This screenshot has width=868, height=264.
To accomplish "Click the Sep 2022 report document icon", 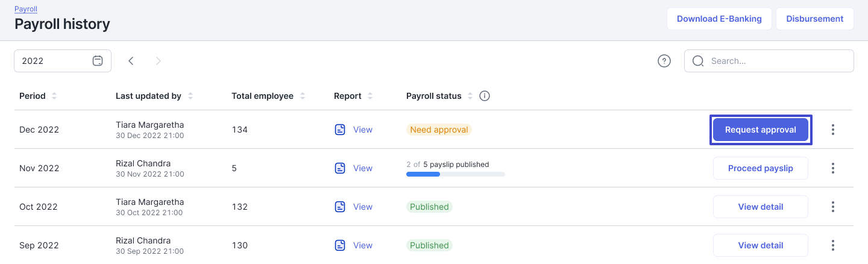I will coord(340,245).
